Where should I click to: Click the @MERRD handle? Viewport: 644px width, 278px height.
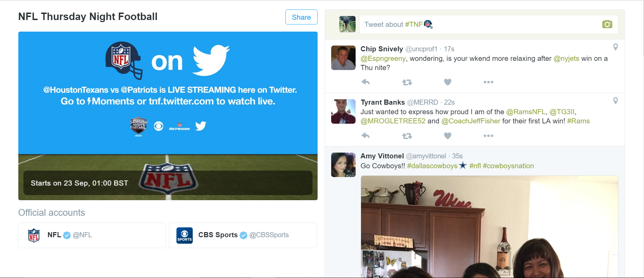pos(422,102)
